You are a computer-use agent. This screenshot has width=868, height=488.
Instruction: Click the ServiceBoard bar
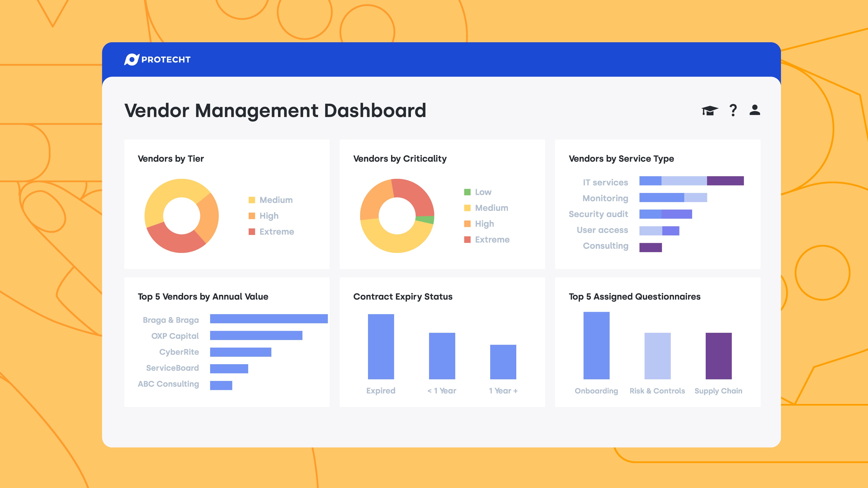tap(229, 369)
